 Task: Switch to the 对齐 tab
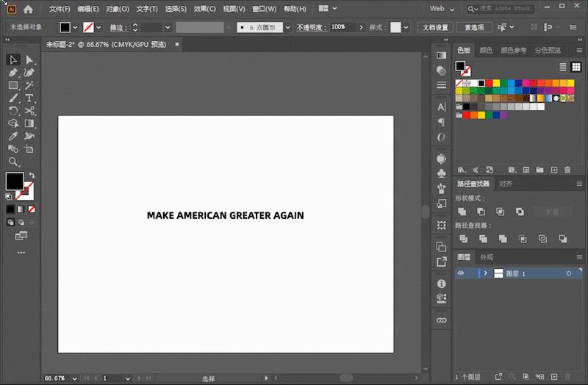click(506, 184)
